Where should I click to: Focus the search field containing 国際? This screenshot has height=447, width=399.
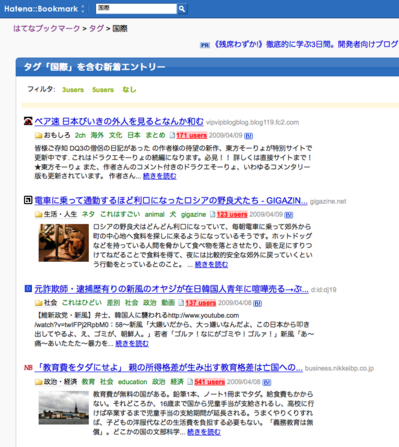tap(136, 9)
